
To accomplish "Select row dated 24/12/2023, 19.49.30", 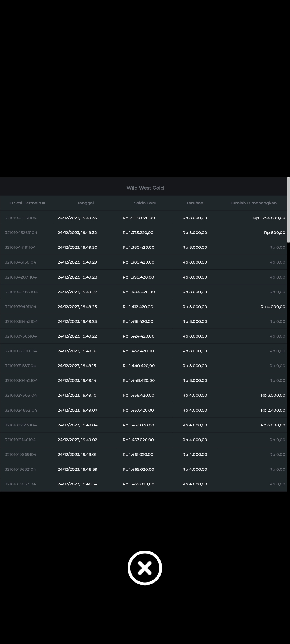I will 143,247.
